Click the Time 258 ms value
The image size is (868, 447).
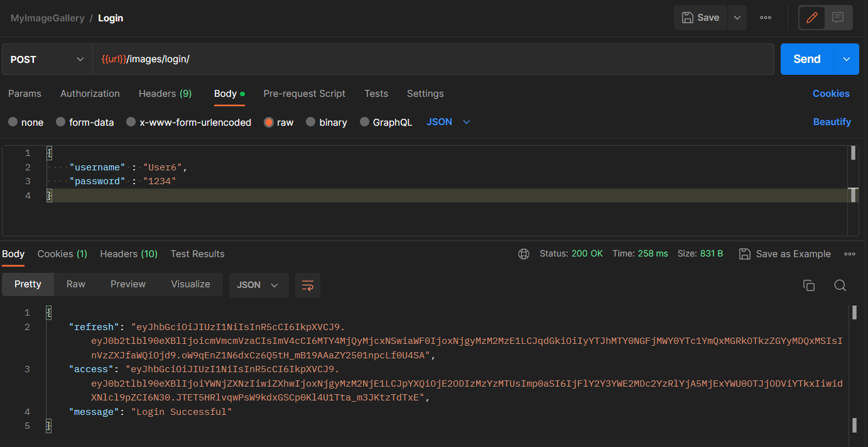(x=653, y=254)
